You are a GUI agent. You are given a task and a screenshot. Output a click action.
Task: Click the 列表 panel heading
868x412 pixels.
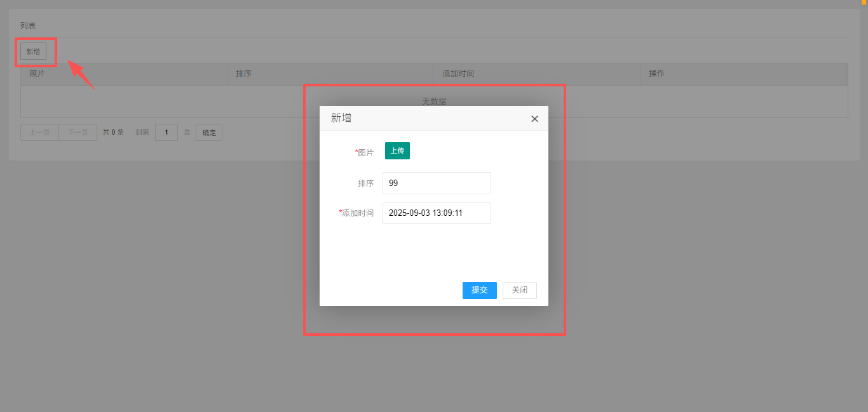pos(28,26)
